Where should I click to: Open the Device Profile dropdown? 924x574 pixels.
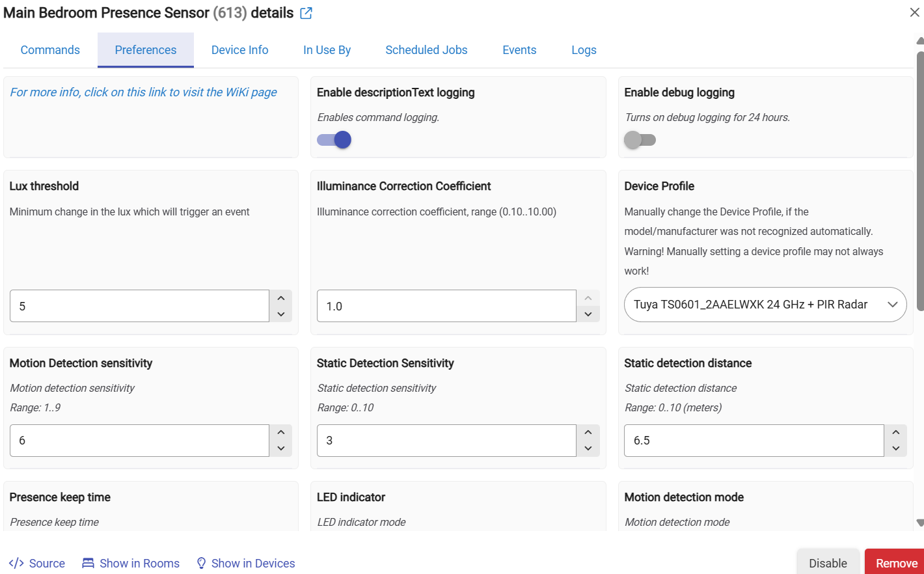[x=765, y=305]
